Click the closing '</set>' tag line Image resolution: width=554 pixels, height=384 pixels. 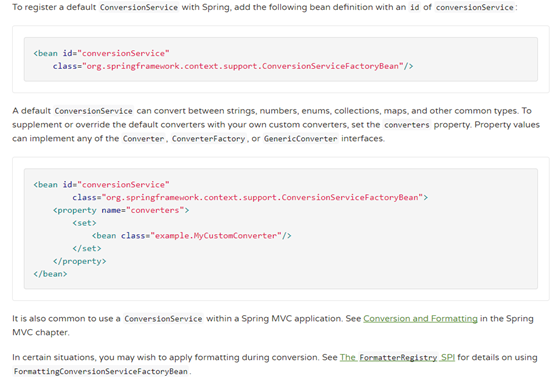point(87,248)
